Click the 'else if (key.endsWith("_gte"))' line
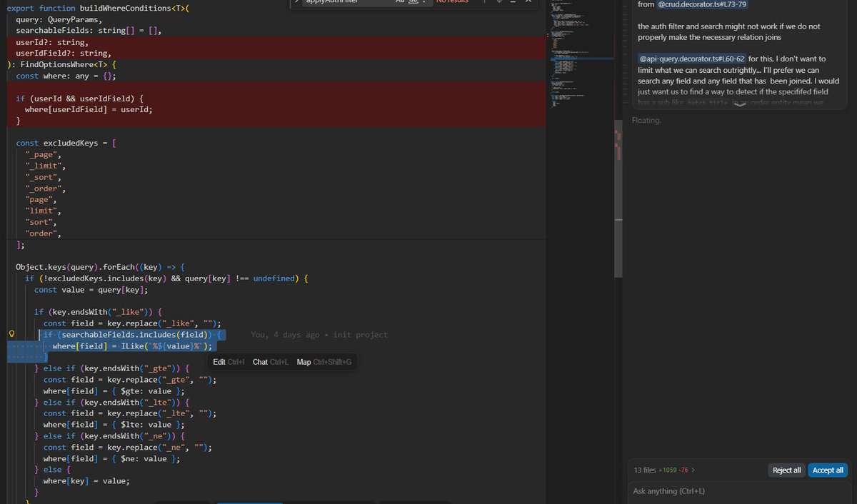The height and width of the screenshot is (504, 857). coord(112,368)
